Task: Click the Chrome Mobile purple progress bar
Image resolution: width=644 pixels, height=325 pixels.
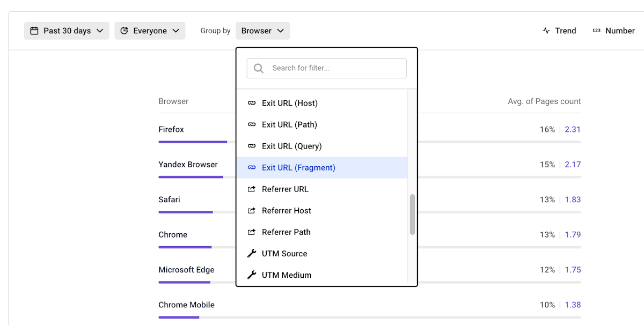Action: [x=179, y=317]
